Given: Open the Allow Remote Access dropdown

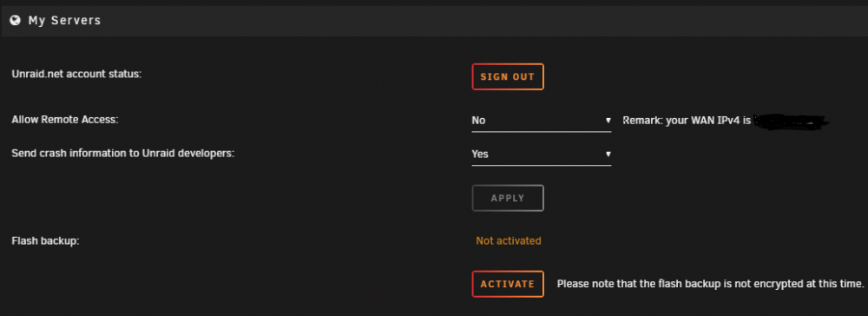Looking at the screenshot, I should tap(542, 121).
